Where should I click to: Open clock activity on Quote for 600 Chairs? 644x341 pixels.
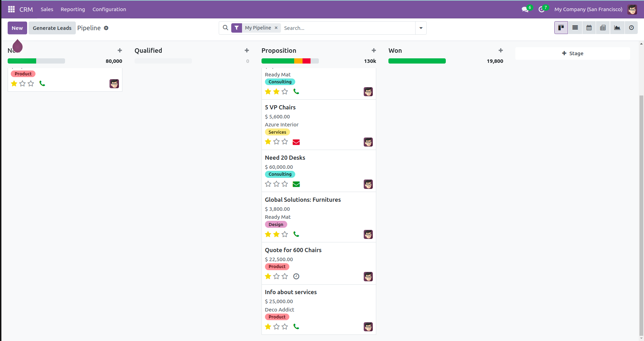point(296,276)
